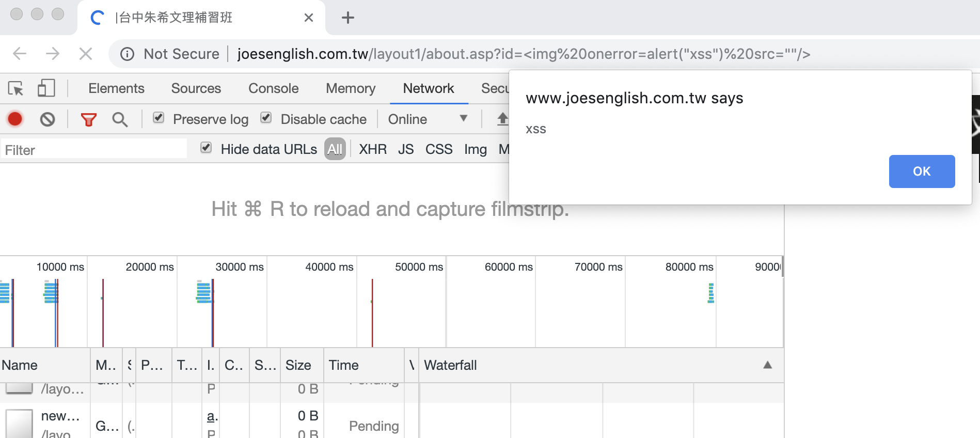This screenshot has height=438, width=980.
Task: Open the Console panel tab
Action: pyautogui.click(x=274, y=88)
